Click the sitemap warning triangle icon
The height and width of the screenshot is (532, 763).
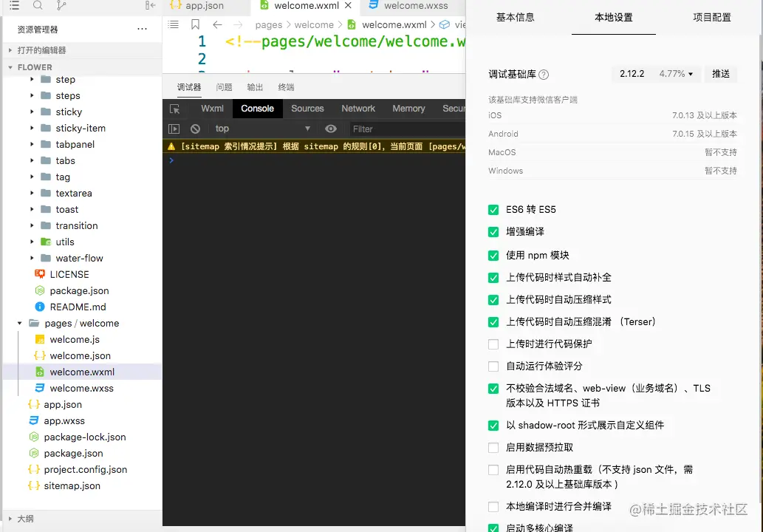[x=171, y=146]
